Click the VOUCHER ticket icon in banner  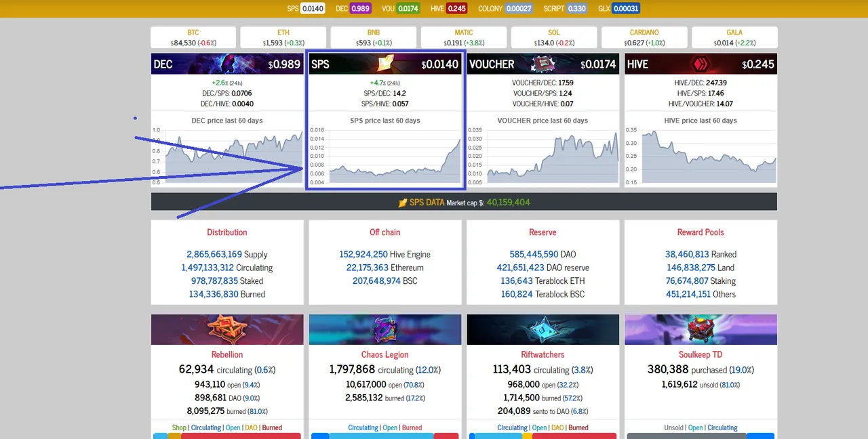pyautogui.click(x=543, y=64)
